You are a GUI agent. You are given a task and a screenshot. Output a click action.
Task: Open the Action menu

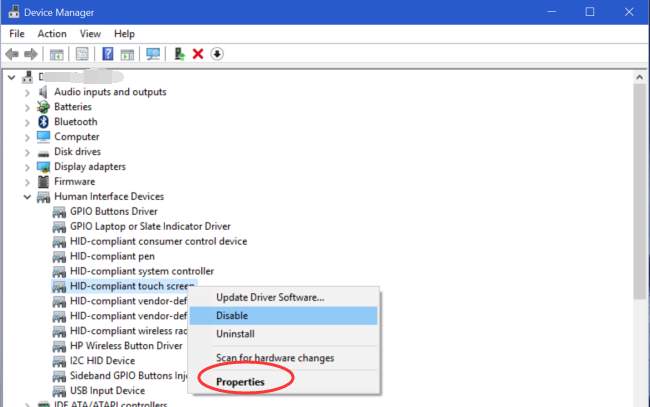[x=52, y=34]
